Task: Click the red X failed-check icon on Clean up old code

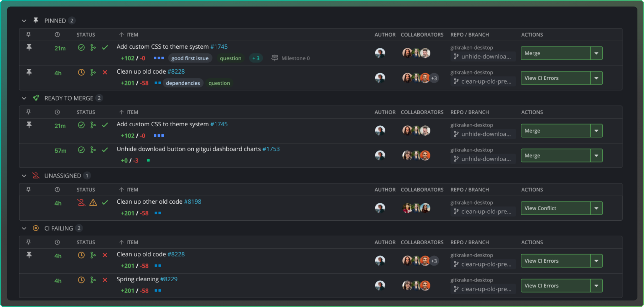Action: click(x=105, y=72)
